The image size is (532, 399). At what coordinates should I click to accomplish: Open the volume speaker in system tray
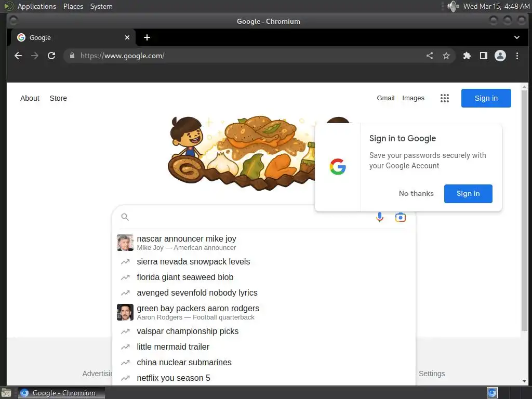pos(453,6)
